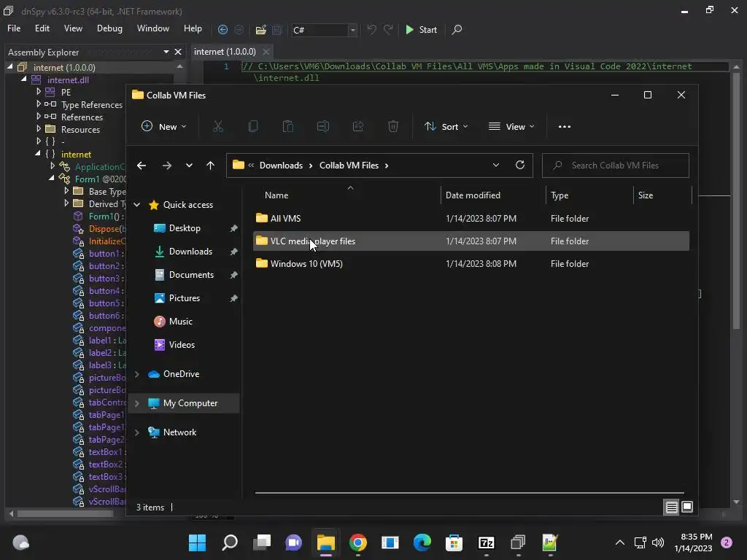The image size is (747, 560).
Task: Open the Debug menu in dnSpy
Action: (109, 28)
